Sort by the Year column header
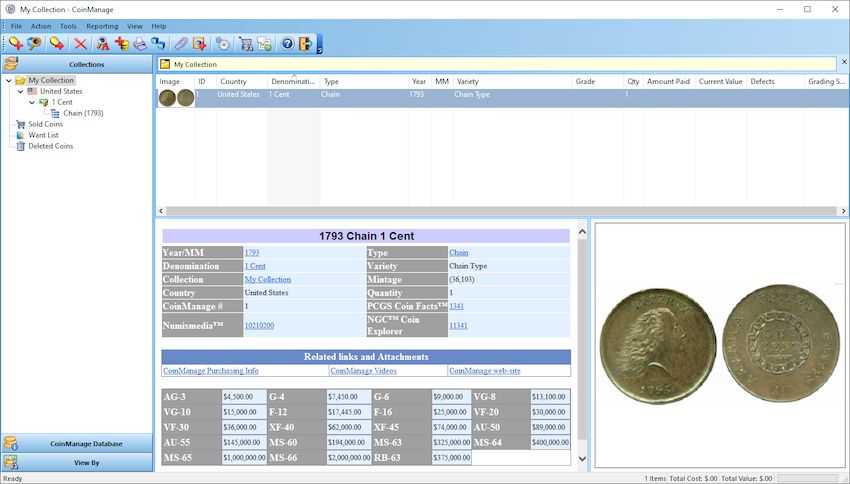Viewport: 850px width, 484px height. (x=419, y=81)
